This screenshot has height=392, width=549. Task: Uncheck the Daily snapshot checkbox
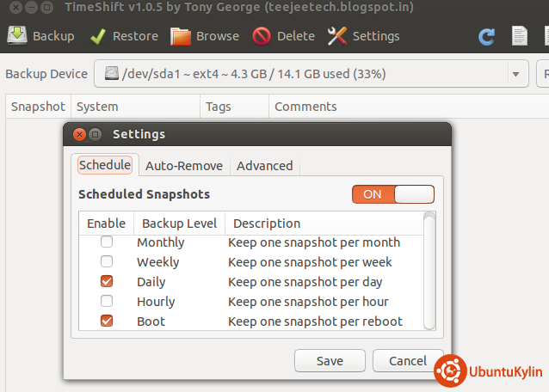107,282
